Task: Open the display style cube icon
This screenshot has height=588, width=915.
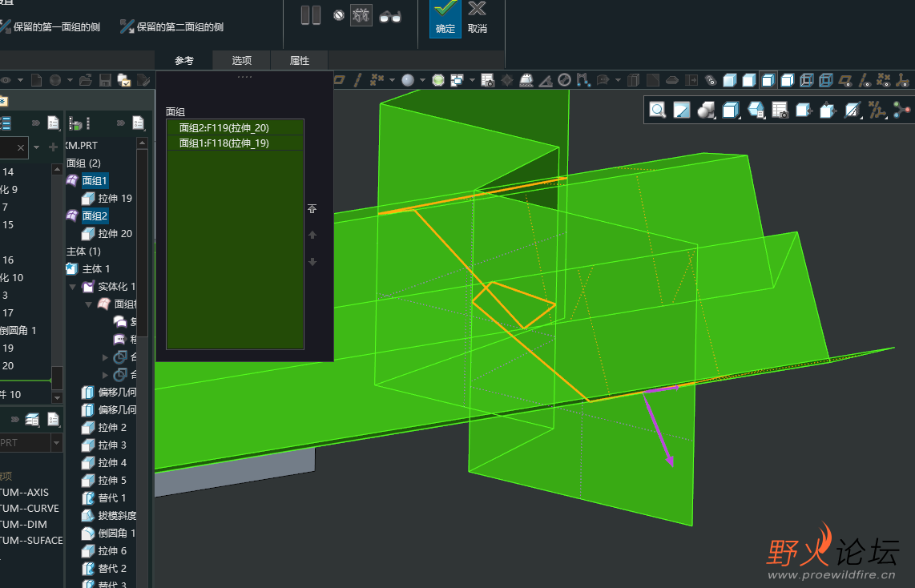Action: (x=731, y=110)
